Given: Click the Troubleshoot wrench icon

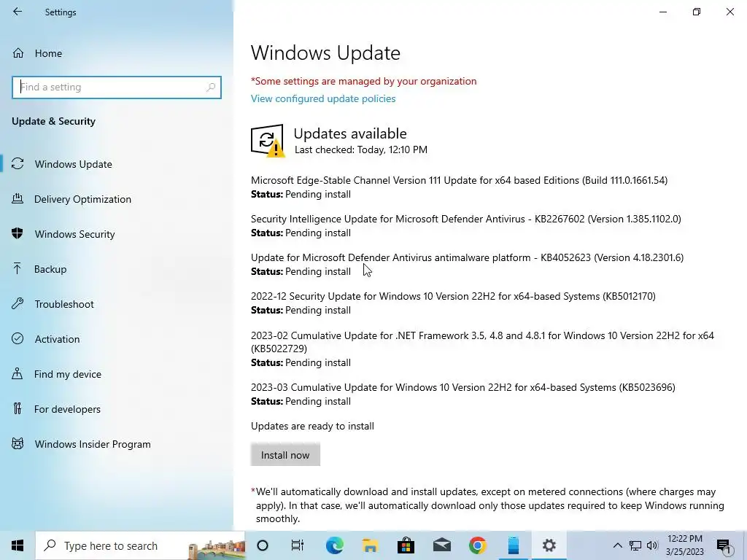Looking at the screenshot, I should (x=18, y=303).
